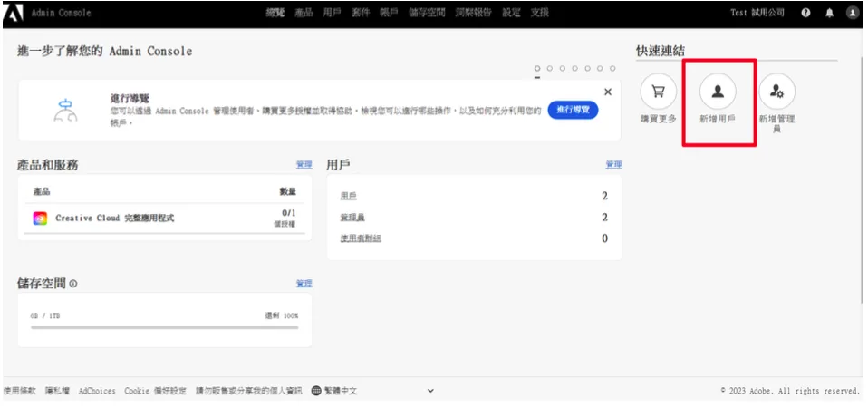The width and height of the screenshot is (868, 418).
Task: Open AdChoices footer link
Action: pos(97,391)
